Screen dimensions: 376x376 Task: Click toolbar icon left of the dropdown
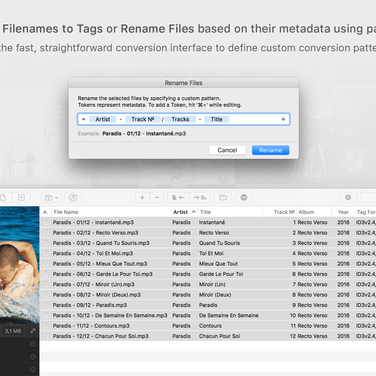tap(21, 197)
